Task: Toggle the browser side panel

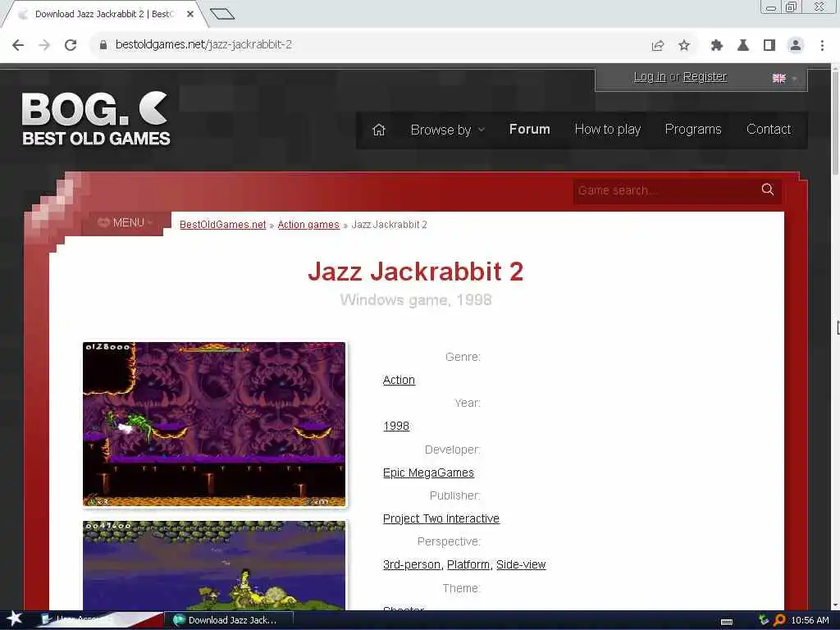Action: pos(769,46)
